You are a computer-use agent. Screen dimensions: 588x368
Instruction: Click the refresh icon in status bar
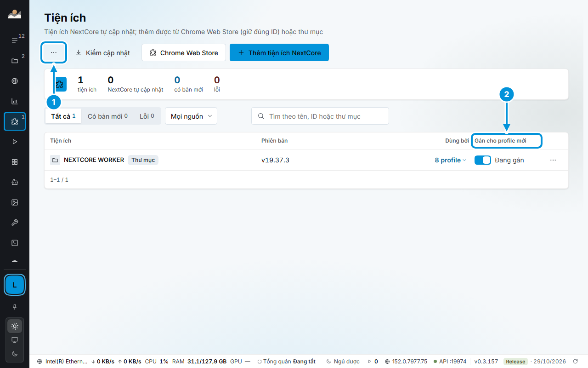[575, 362]
